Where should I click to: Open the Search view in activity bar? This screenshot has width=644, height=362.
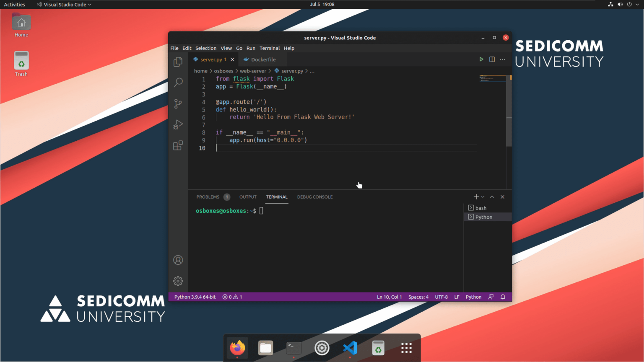(178, 82)
